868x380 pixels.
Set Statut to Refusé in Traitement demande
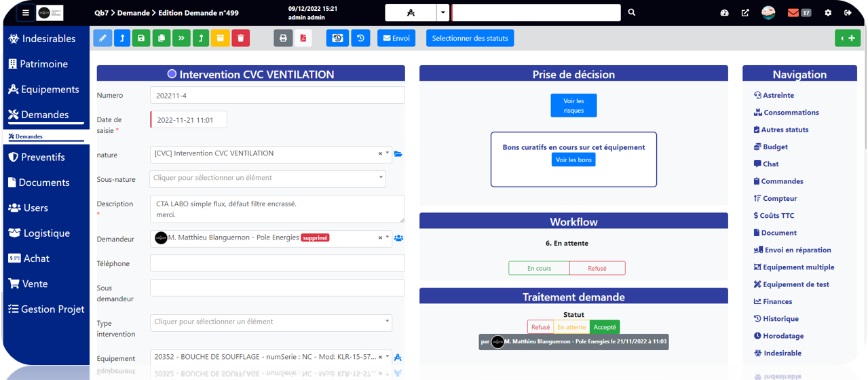point(540,327)
